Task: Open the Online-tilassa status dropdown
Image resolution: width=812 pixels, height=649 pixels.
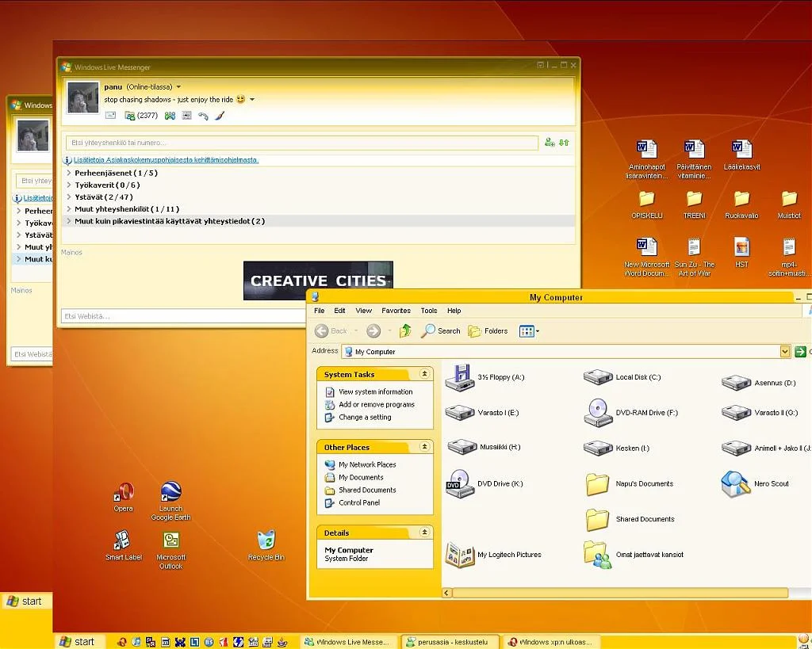Action: coord(178,87)
